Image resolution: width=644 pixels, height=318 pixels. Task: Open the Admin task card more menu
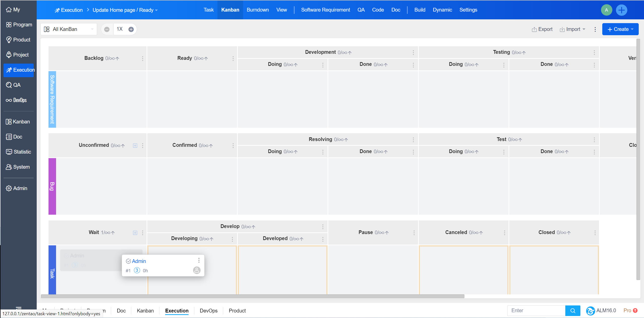pyautogui.click(x=199, y=260)
